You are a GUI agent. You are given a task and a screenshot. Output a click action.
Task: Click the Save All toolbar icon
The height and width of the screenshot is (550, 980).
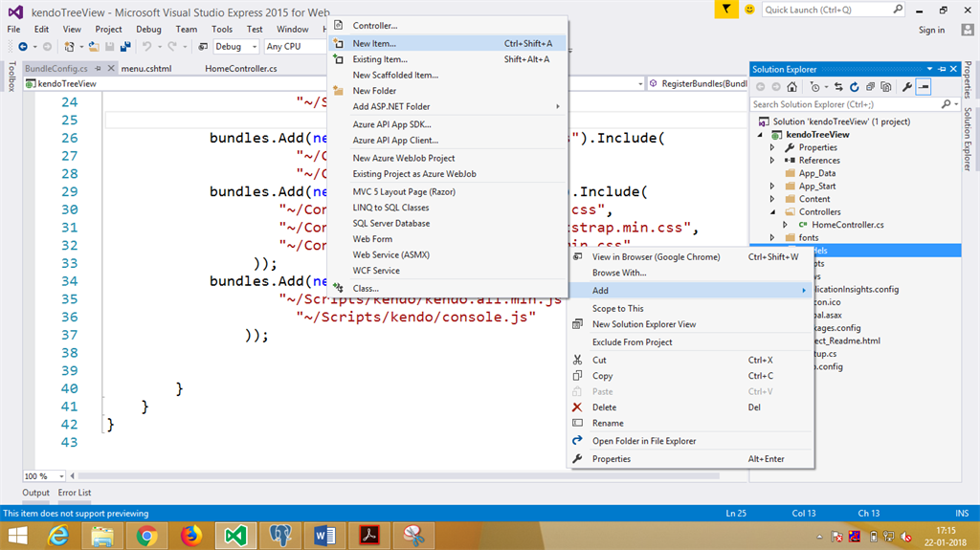[125, 46]
